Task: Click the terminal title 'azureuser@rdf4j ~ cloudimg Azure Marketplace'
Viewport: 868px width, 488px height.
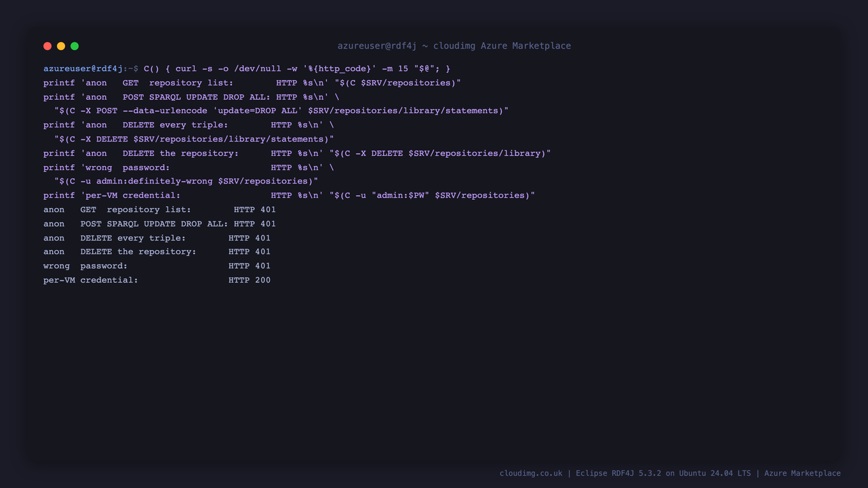Action: point(454,46)
